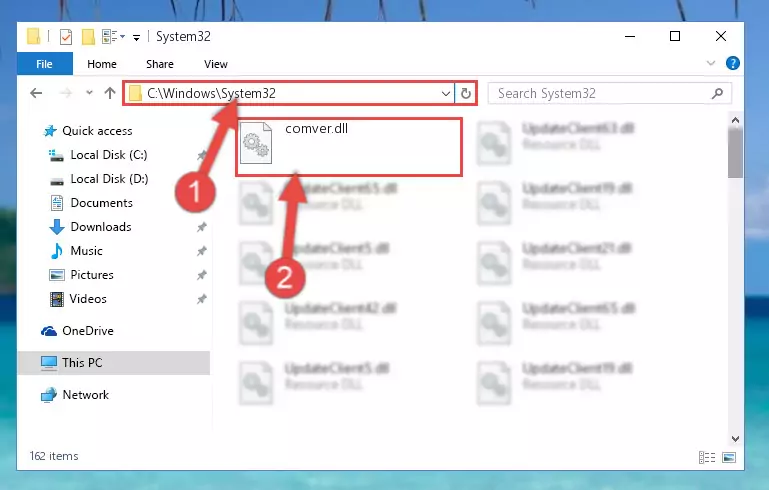Click the Network icon in sidebar

(x=49, y=395)
